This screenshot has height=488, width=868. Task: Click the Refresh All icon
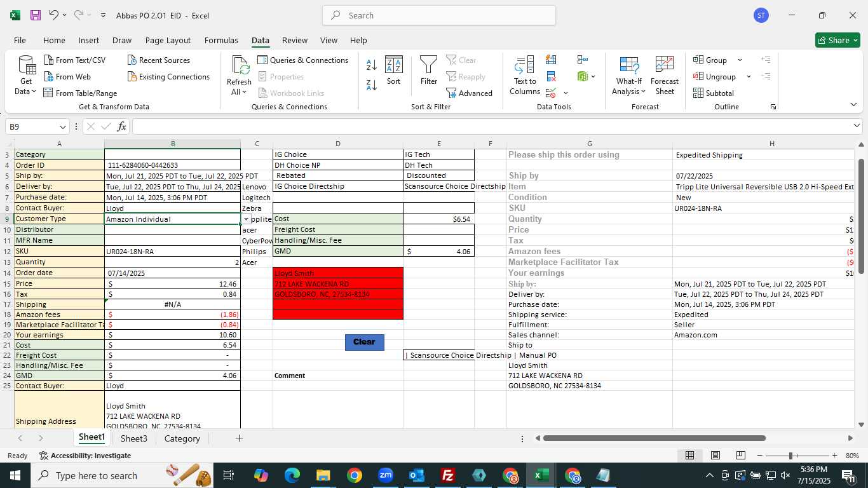(x=240, y=65)
